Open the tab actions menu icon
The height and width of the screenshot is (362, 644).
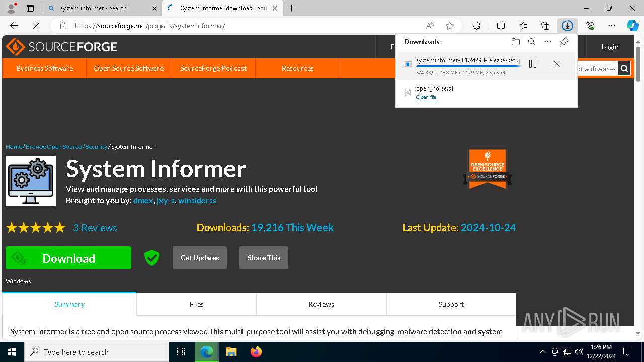(x=30, y=8)
